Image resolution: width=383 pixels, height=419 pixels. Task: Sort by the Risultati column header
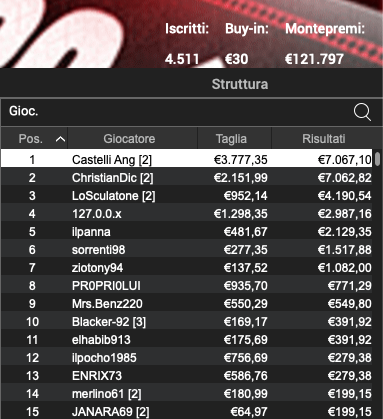323,138
